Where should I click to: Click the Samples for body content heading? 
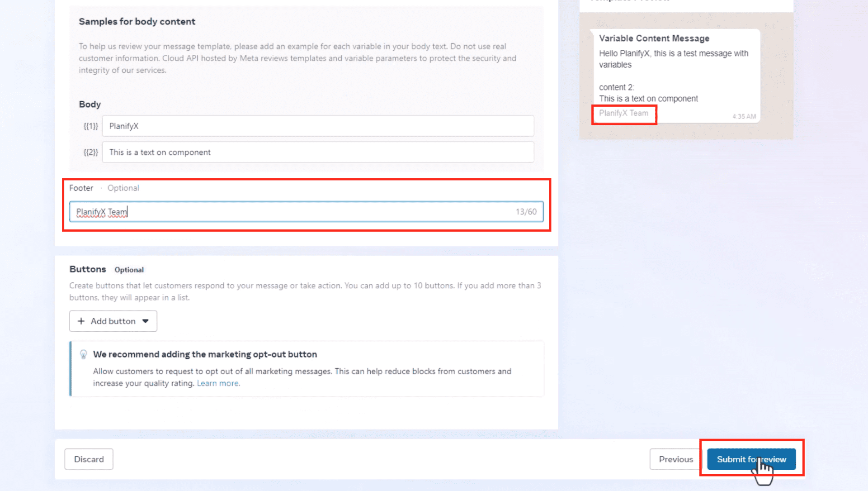(137, 22)
